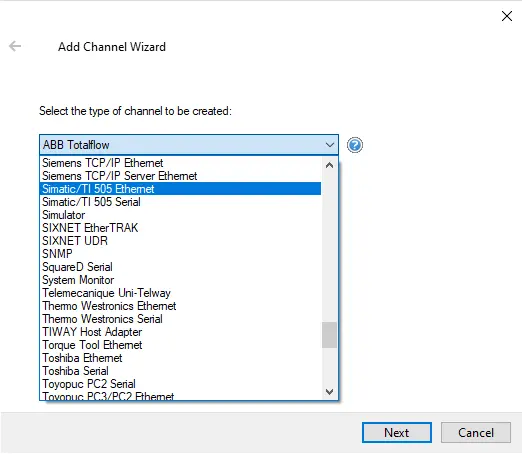Screen dimensions: 522x454
Task: Select Toshiba Ethernet option
Action: [180, 358]
